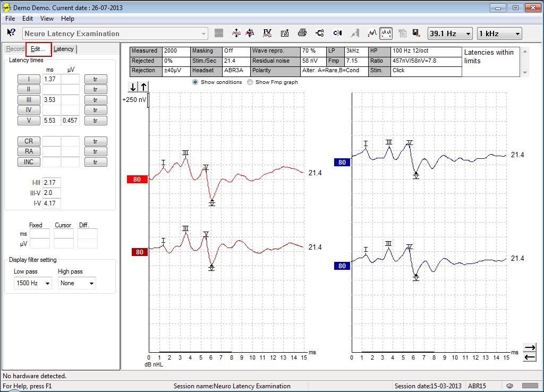544x392 pixels.
Task: Click the wave IV marker button
Action: 29,110
